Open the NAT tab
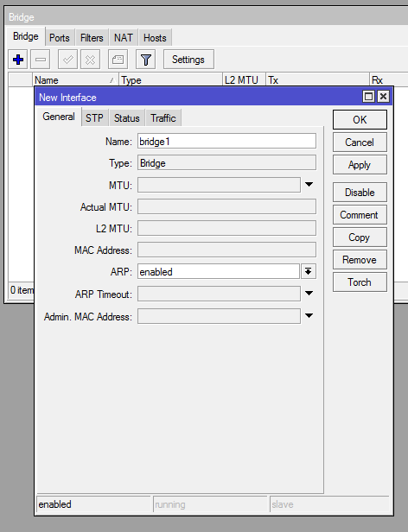Viewport: 408px width, 532px height. (124, 38)
